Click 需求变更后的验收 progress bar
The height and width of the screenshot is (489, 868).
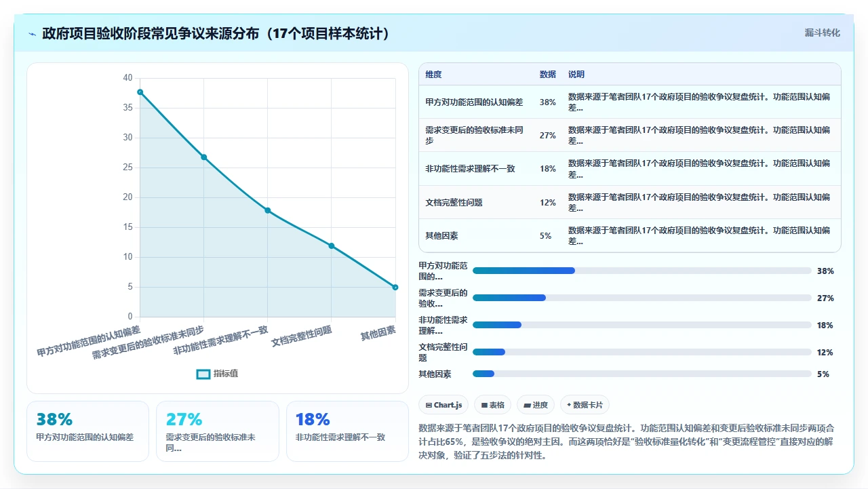pyautogui.click(x=642, y=298)
